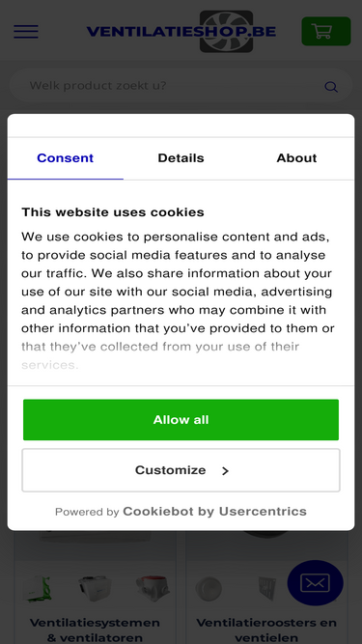Screen dimensions: 362x644
Task: Open Ventilatiesystemen & ventilatoren category
Action: (95, 630)
